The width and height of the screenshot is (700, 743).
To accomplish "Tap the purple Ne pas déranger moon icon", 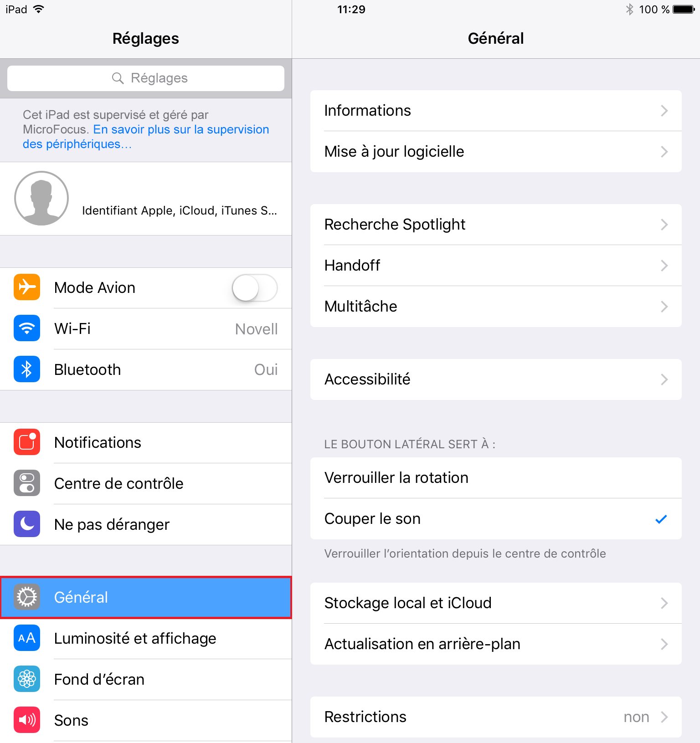I will (27, 524).
